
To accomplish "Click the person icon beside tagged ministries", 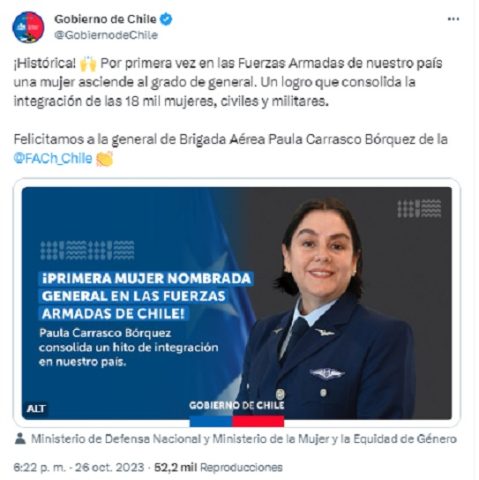I will (x=20, y=439).
